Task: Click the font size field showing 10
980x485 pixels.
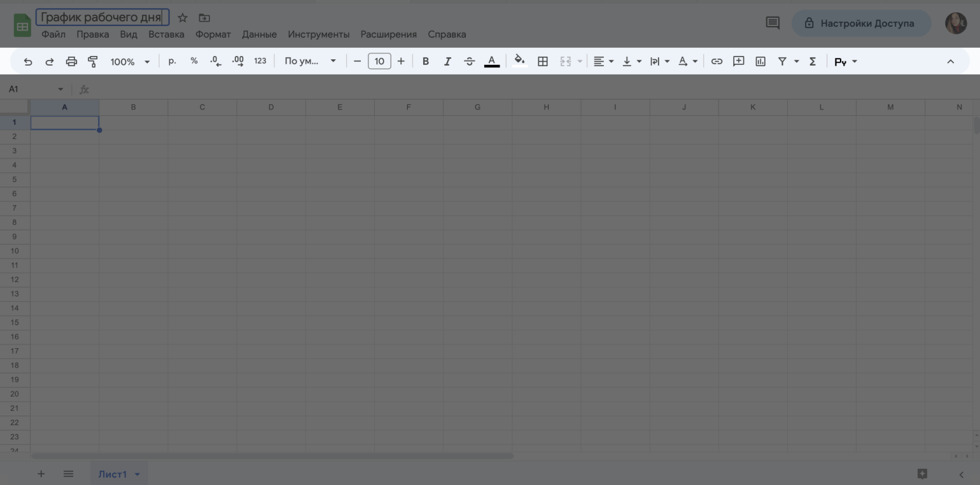Action: [x=379, y=62]
